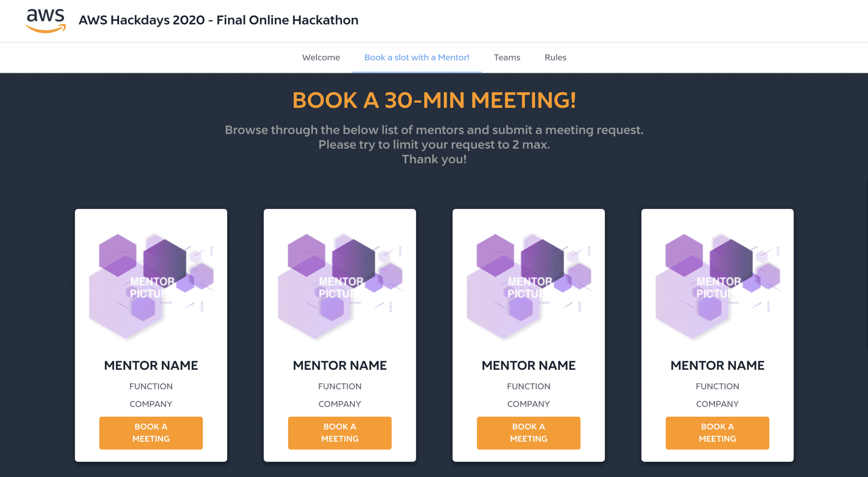Click COMPANY text on the fourth mentor card
This screenshot has width=868, height=477.
coord(717,404)
